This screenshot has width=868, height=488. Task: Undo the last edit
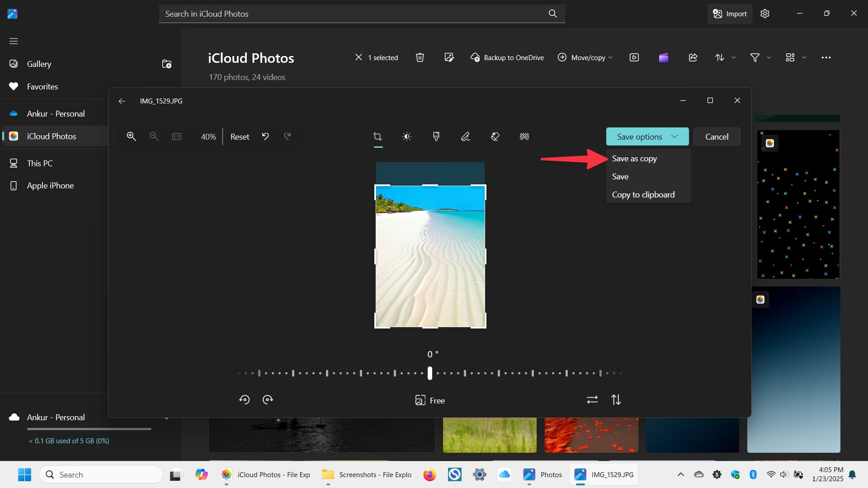(x=265, y=136)
